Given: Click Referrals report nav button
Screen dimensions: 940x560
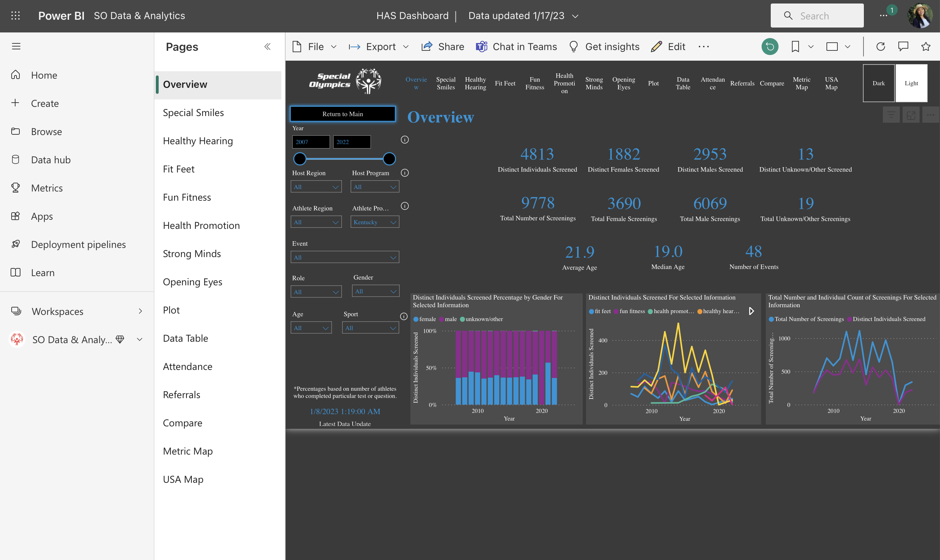Looking at the screenshot, I should [742, 83].
